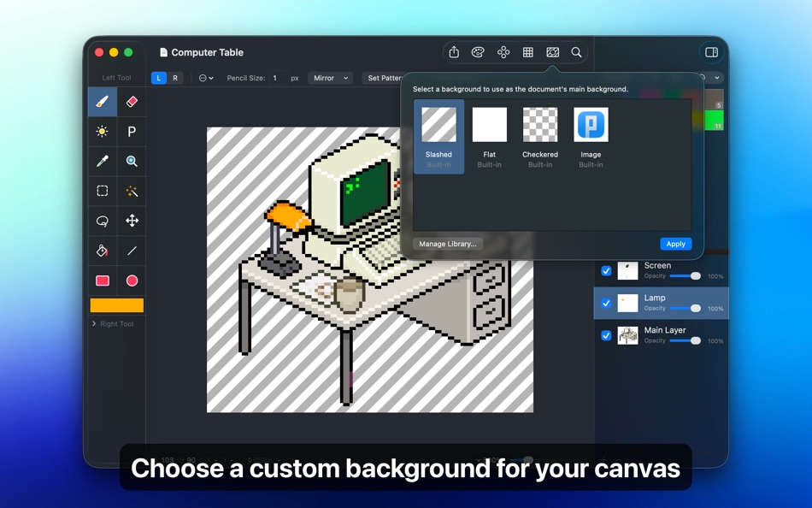This screenshot has height=508, width=812.
Task: Click the Computer Table document icon
Action: coord(163,52)
